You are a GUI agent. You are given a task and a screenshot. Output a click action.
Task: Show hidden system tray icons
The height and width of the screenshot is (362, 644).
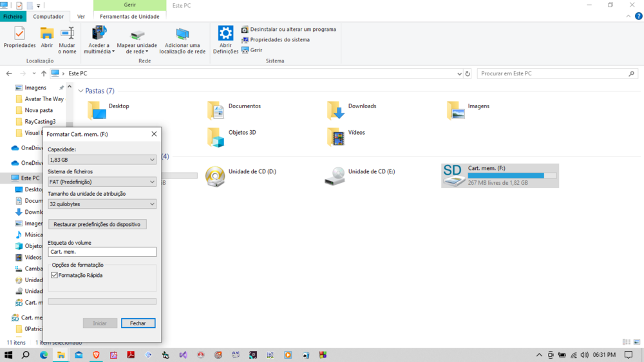click(539, 355)
